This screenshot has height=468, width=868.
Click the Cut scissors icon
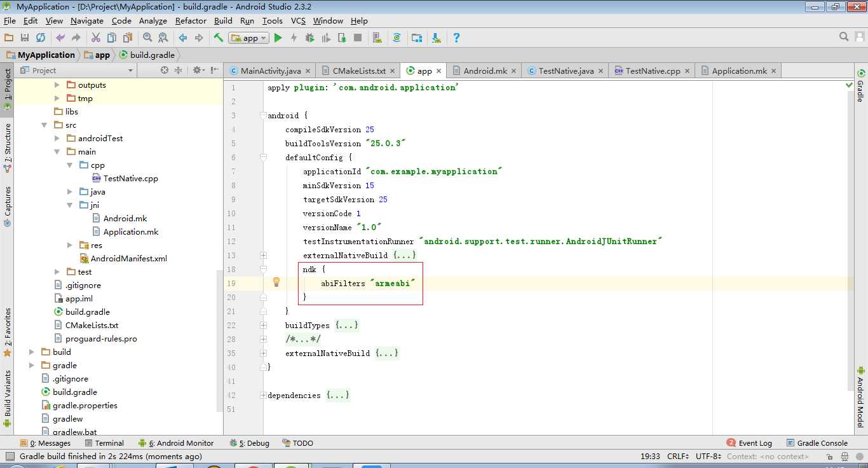click(96, 38)
